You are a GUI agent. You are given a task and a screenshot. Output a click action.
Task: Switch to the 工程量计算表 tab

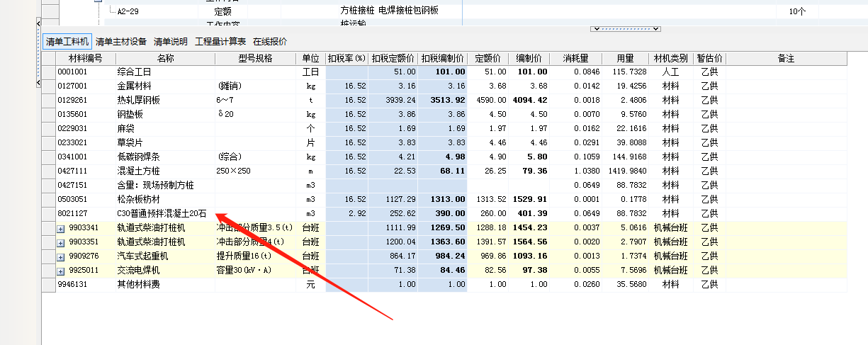click(221, 41)
